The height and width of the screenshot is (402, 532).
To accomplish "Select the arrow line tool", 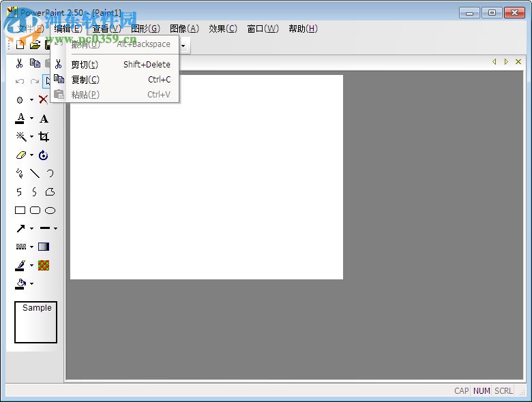I will (20, 228).
